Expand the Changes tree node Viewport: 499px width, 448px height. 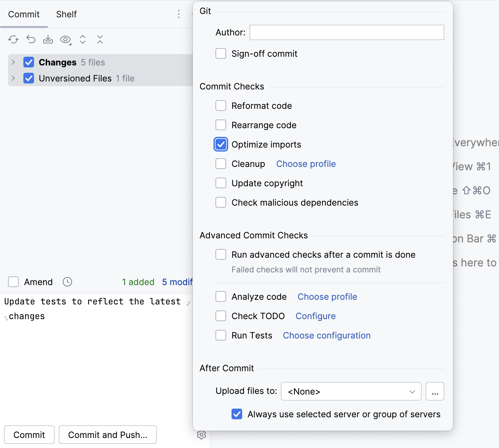click(13, 62)
